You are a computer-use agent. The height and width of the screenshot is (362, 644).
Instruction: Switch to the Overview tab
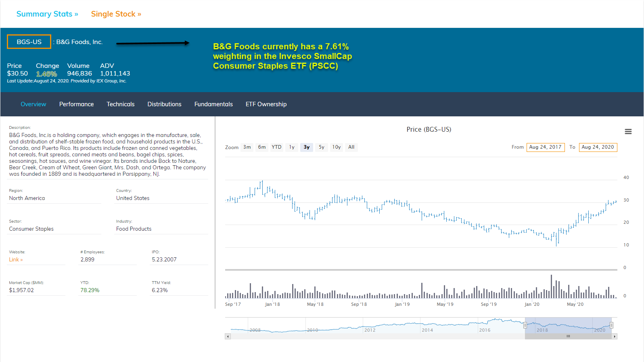click(33, 104)
